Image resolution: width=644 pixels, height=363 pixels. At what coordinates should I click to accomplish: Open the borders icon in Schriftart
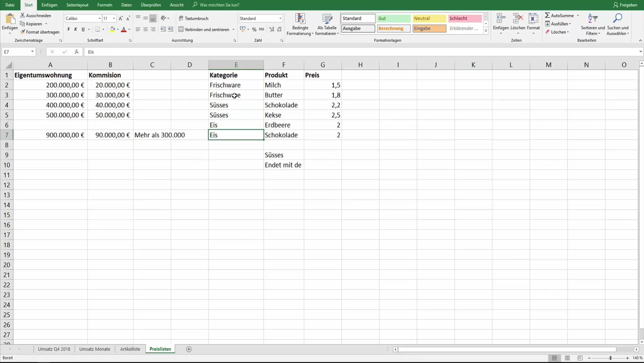pyautogui.click(x=98, y=30)
